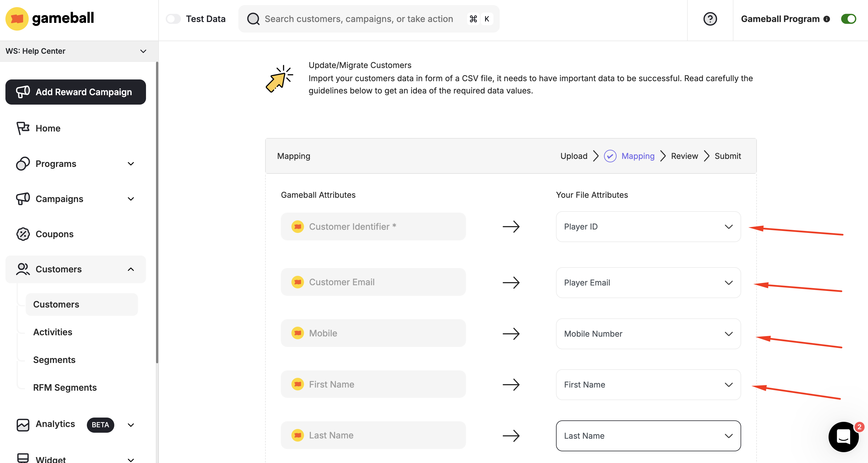
Task: Click the Coupons percent badge icon
Action: (x=23, y=234)
